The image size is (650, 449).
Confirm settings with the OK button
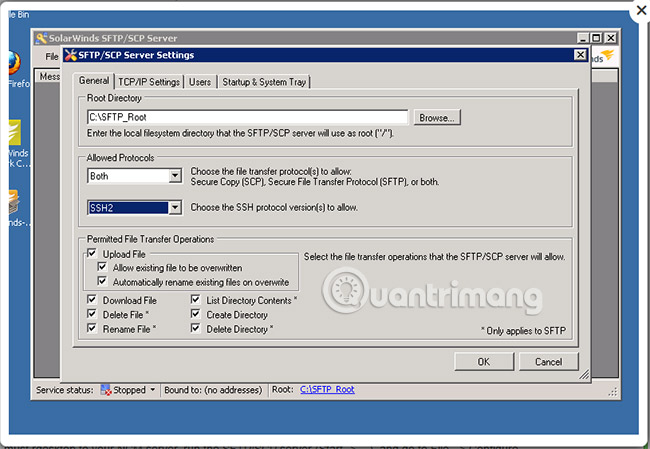(x=484, y=362)
